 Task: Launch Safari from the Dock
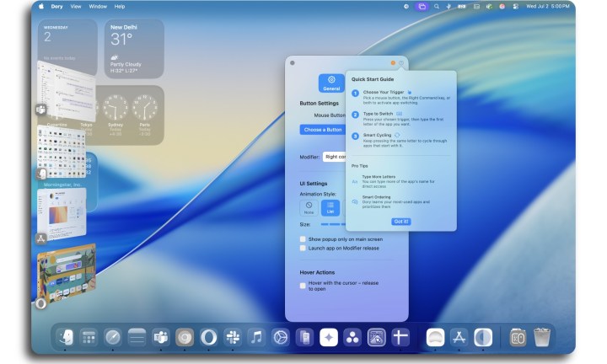click(x=113, y=337)
